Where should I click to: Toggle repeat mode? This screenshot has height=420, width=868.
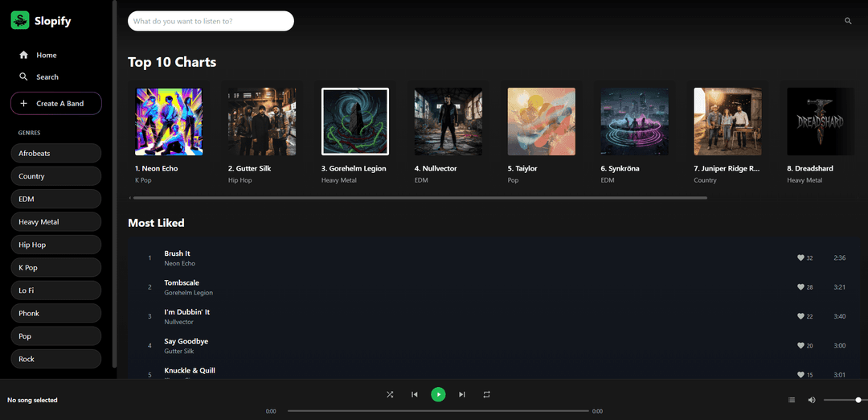(x=486, y=394)
